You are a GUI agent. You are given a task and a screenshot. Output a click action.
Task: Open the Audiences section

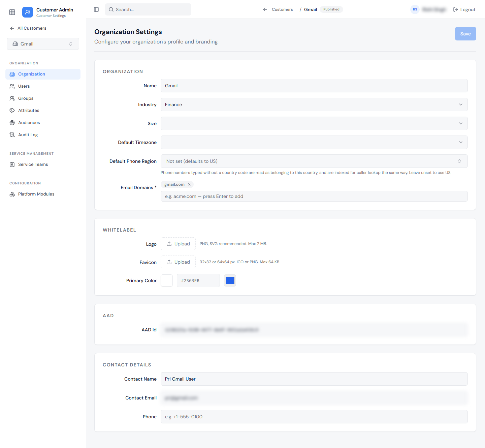click(x=43, y=123)
